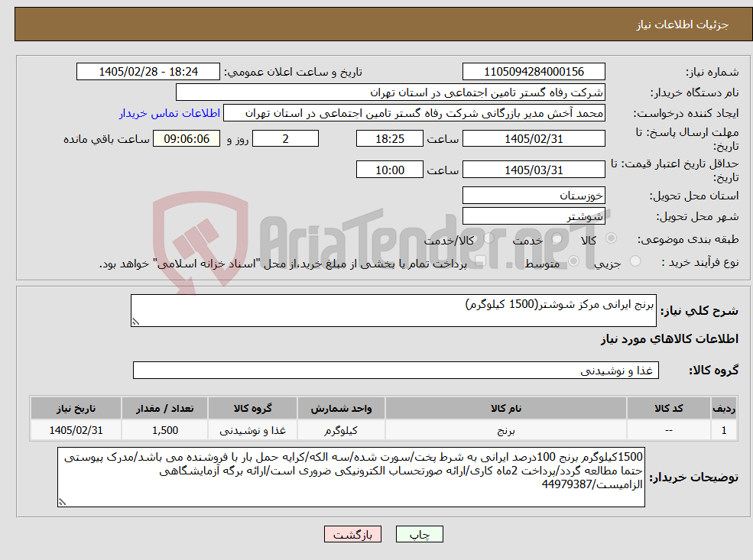Click price validity date 1405/03/31 field
Screen dimensions: 753x560
534,170
